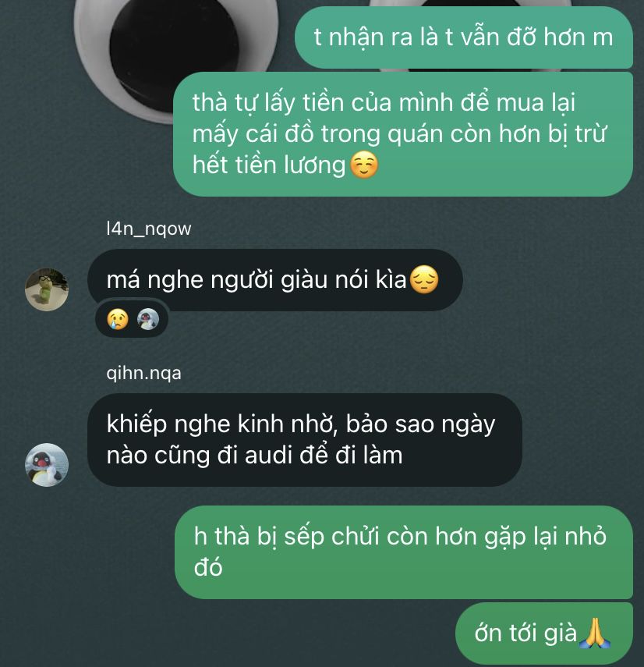Select message 't nhận ra là t vẫn đỡ hơn m'
This screenshot has height=667, width=644.
click(464, 37)
